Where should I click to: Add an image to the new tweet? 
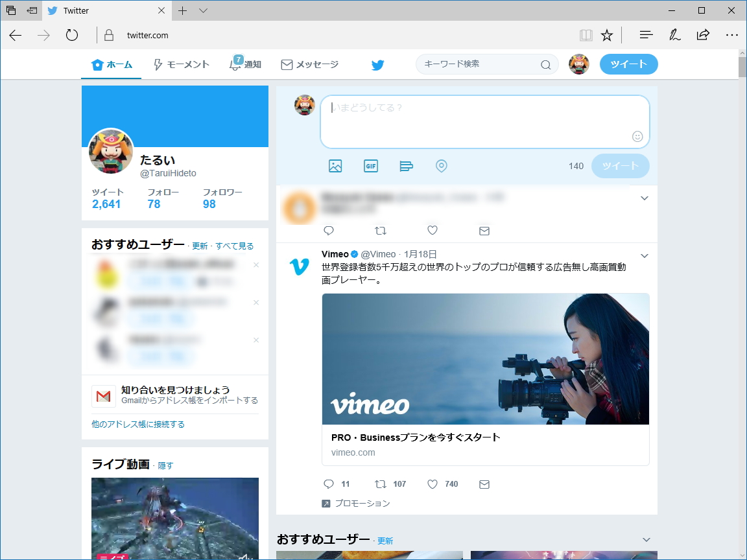pyautogui.click(x=335, y=166)
